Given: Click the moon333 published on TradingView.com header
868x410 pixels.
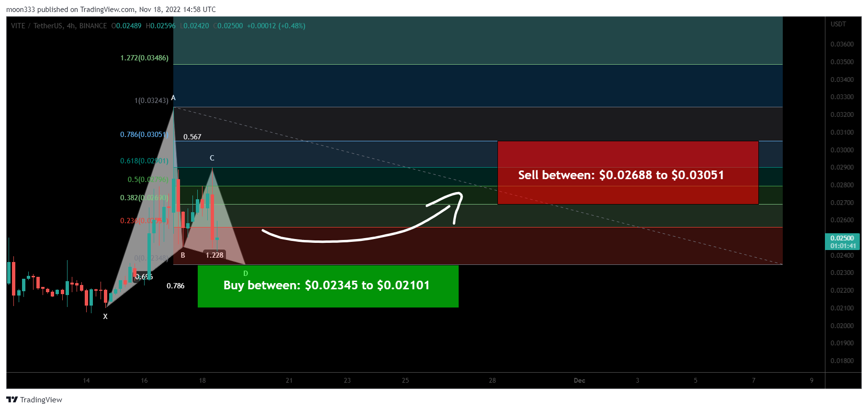Looking at the screenshot, I should click(111, 10).
